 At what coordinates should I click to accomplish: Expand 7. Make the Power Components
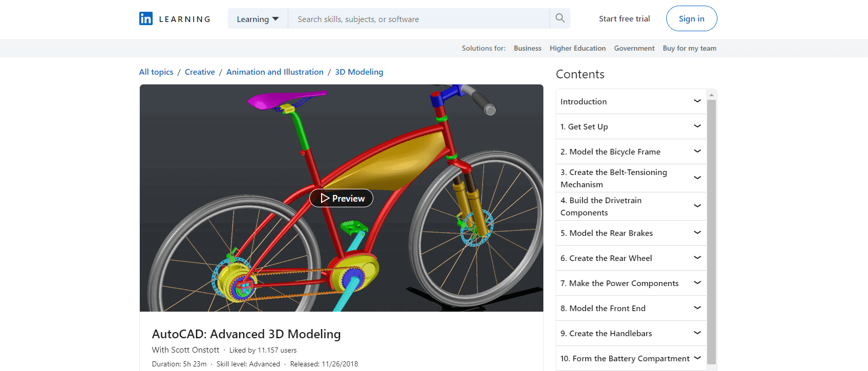click(x=631, y=283)
